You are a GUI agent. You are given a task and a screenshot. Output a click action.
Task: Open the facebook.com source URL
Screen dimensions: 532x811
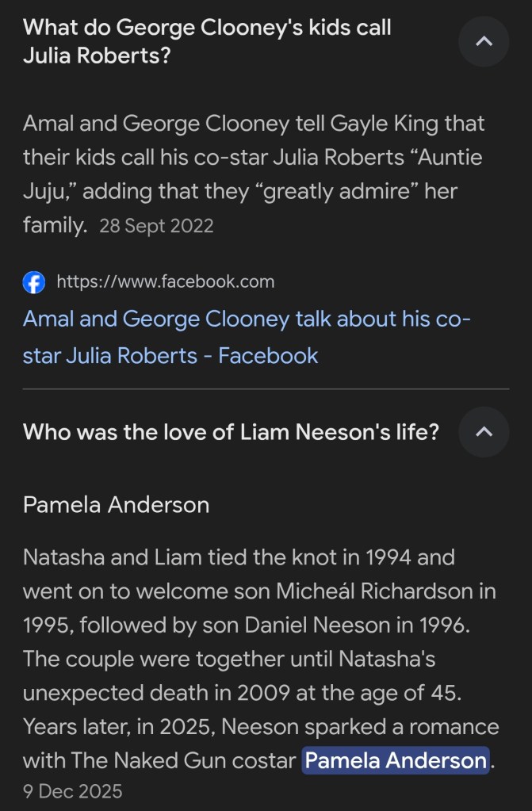[x=165, y=281]
